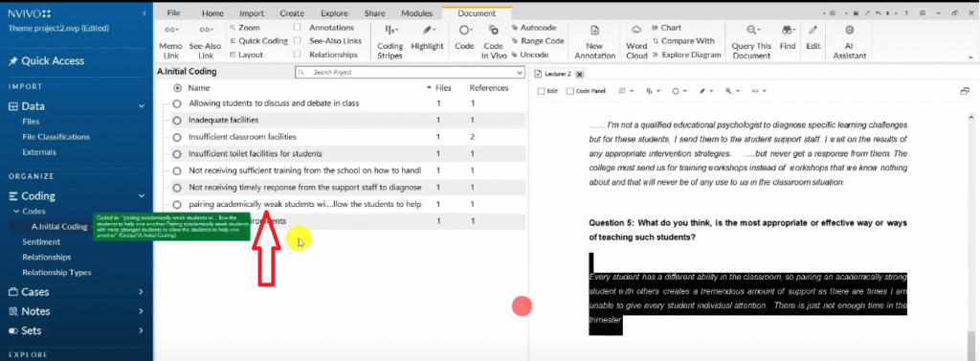Toggle the Relationships checkbox in ribbon

pyautogui.click(x=297, y=55)
